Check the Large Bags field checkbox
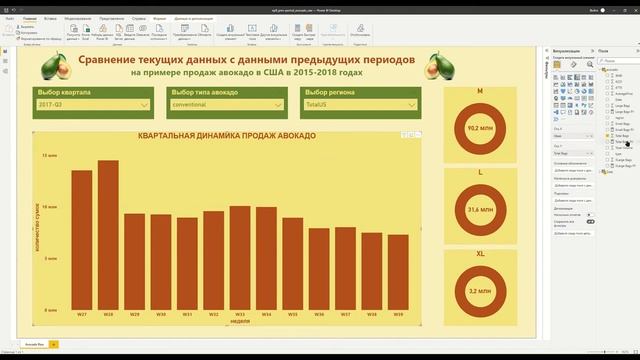 click(607, 106)
